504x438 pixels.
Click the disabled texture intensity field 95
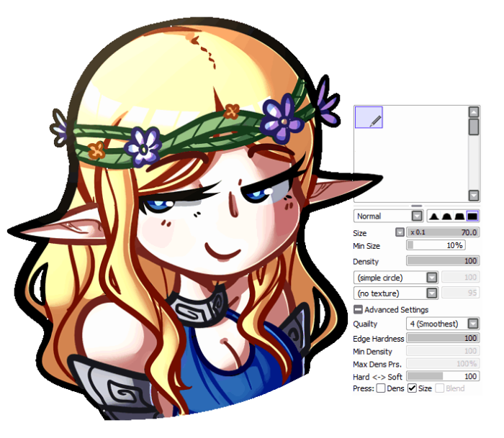tap(461, 293)
